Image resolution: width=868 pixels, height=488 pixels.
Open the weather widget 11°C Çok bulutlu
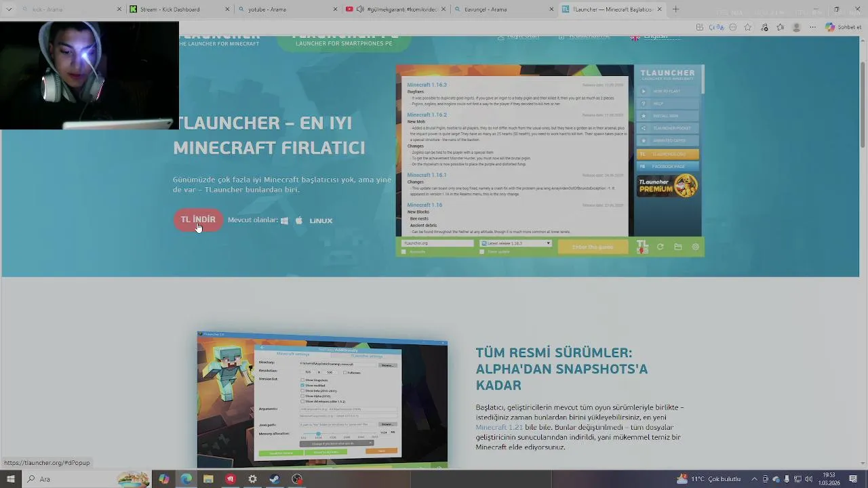tap(709, 479)
